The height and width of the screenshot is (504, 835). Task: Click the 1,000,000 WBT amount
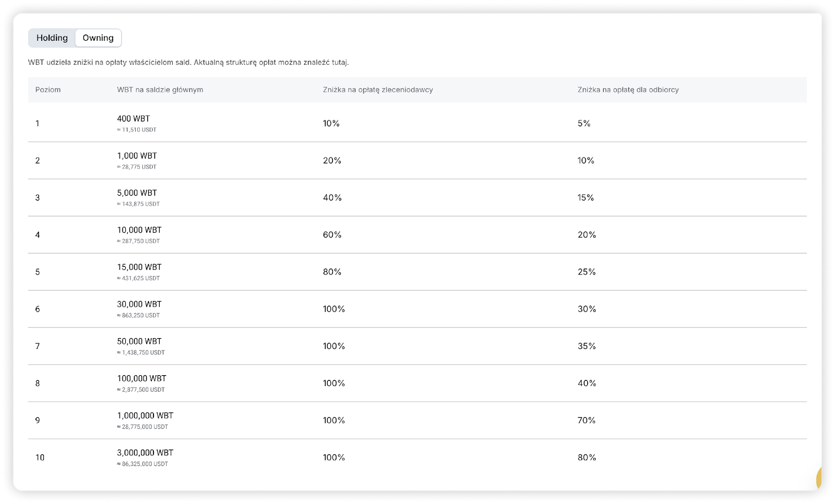pos(145,416)
